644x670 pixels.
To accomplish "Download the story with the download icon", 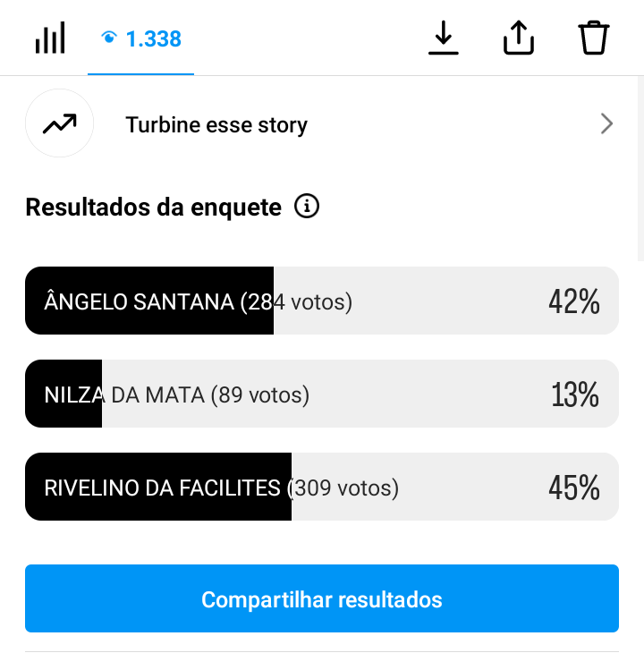I will (443, 38).
